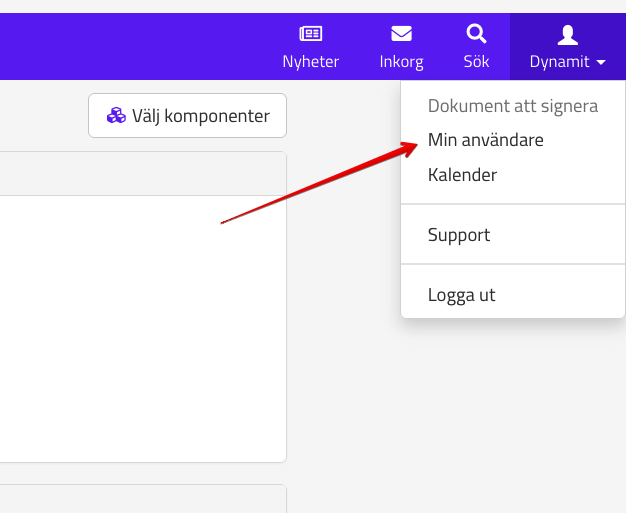Click the Nyheter newspaper icon
The width and height of the screenshot is (626, 513).
click(x=310, y=34)
